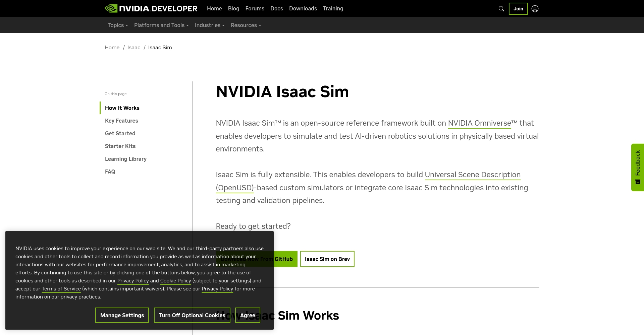Viewport: 644px width, 335px height.
Task: Go to Blog in top navigation
Action: (233, 9)
